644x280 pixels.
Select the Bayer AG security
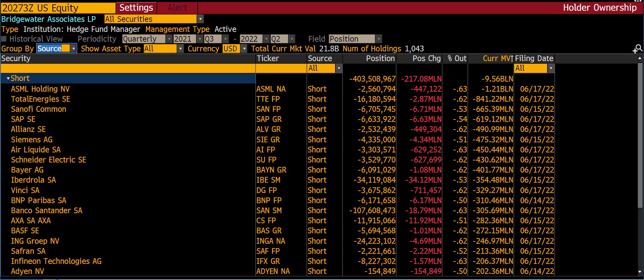[27, 170]
